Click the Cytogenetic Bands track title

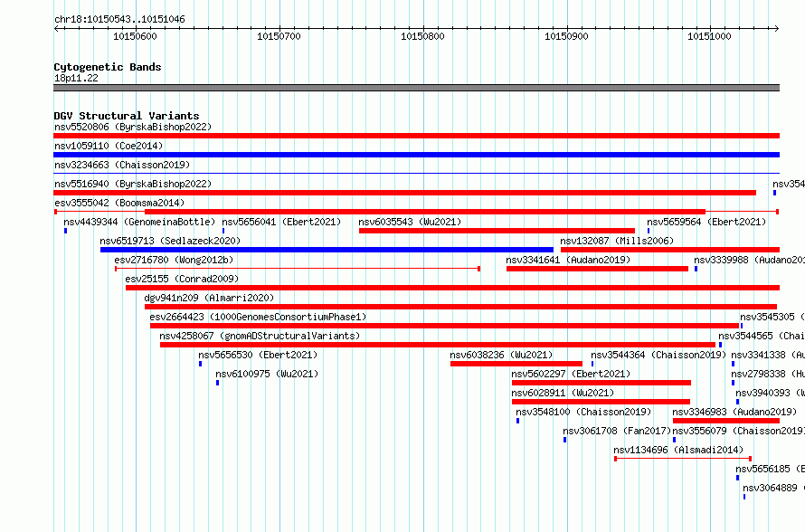pyautogui.click(x=108, y=67)
